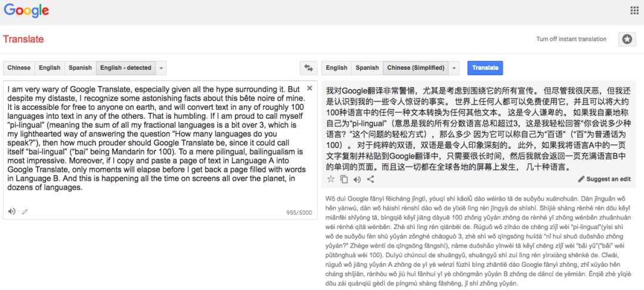Image resolution: width=644 pixels, height=290 pixels.
Task: Click the pencil handwriting icon under source text
Action: coord(25,212)
